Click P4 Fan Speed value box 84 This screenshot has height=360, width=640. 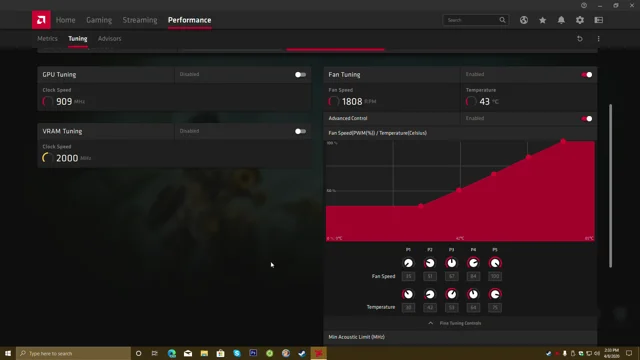click(x=473, y=276)
